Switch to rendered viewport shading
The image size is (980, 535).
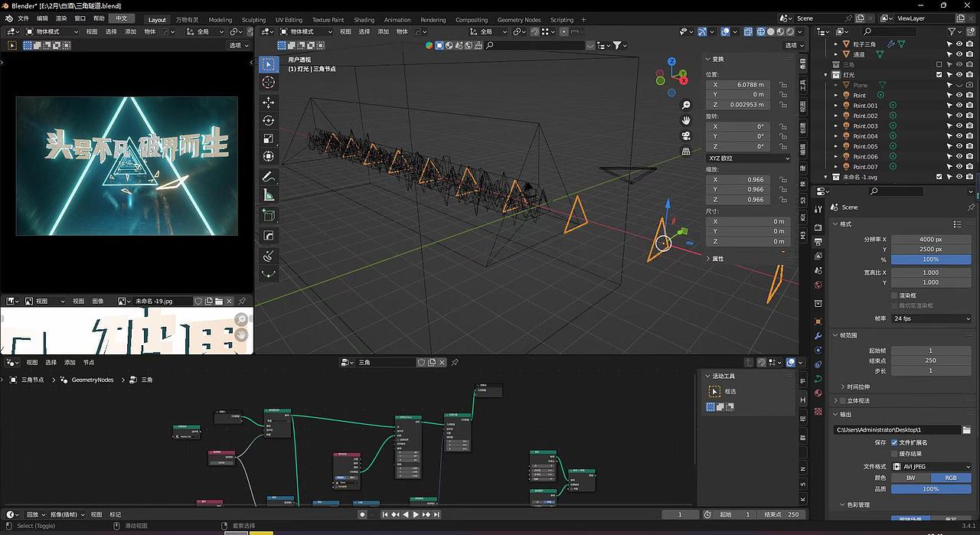point(791,31)
